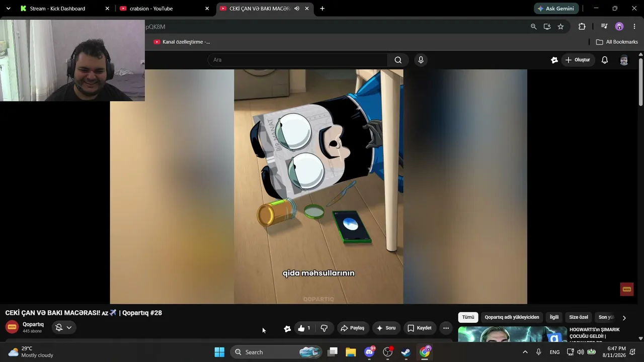Viewport: 644px width, 362px height.
Task: Open a new browser tab
Action: (322, 9)
